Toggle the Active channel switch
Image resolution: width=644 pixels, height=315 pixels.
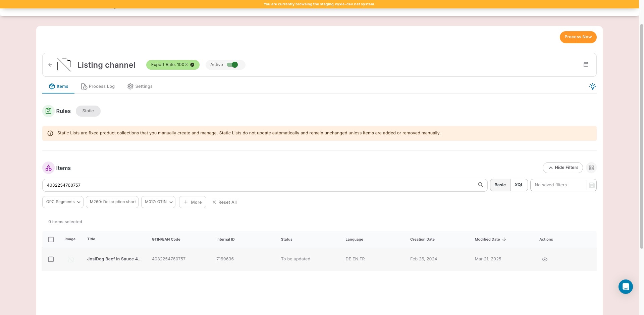pos(232,65)
